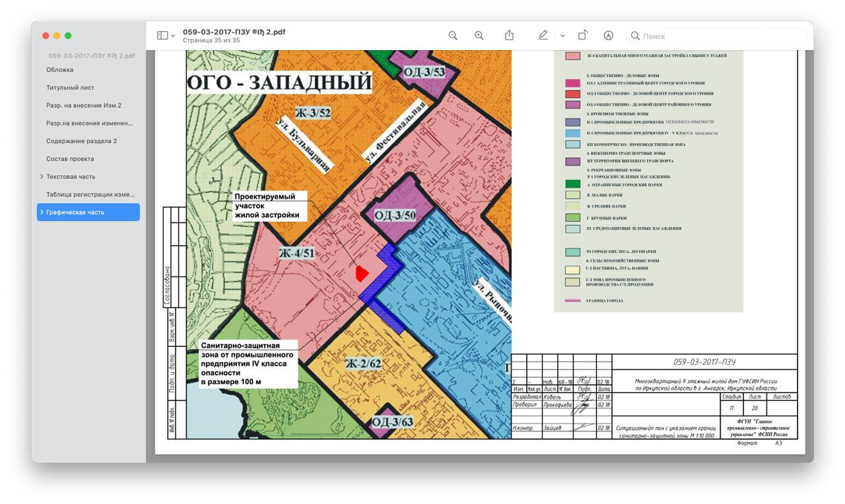Open the sidebar view options chevron
Image resolution: width=845 pixels, height=504 pixels.
tap(173, 36)
